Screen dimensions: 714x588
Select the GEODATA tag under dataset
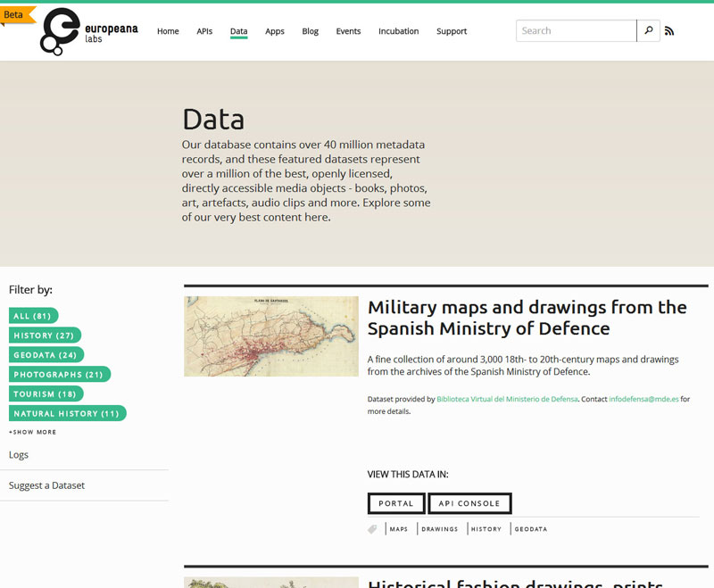pyautogui.click(x=530, y=529)
